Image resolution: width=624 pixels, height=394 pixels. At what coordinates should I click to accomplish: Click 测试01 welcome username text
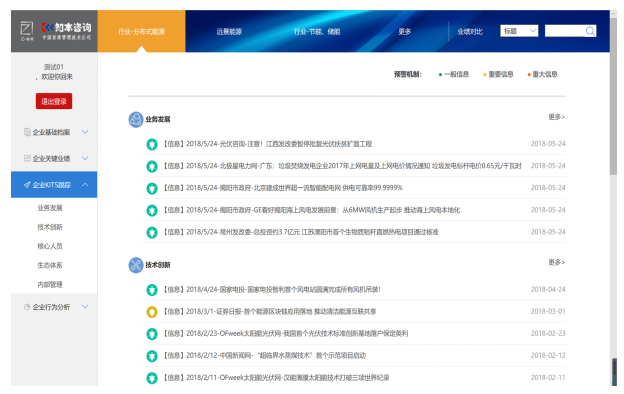(54, 67)
